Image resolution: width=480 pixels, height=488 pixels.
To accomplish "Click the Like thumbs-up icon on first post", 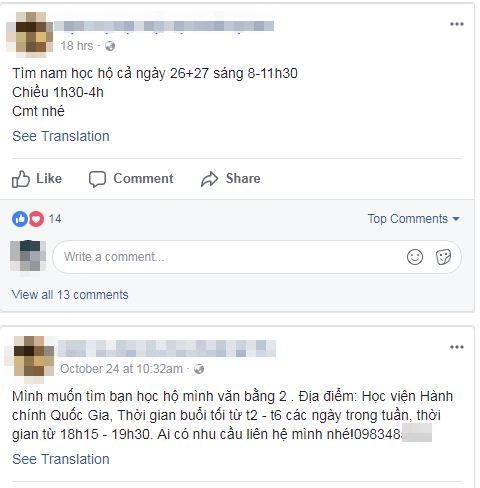I will click(21, 179).
